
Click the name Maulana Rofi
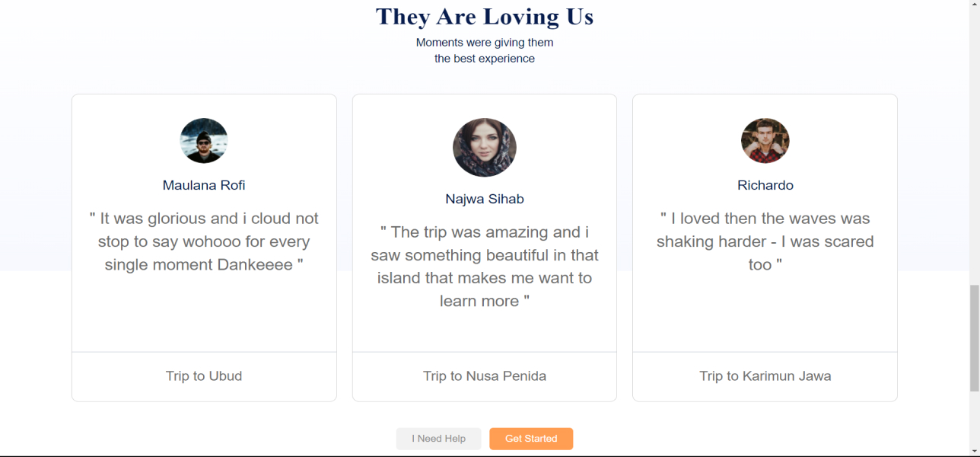(x=204, y=185)
